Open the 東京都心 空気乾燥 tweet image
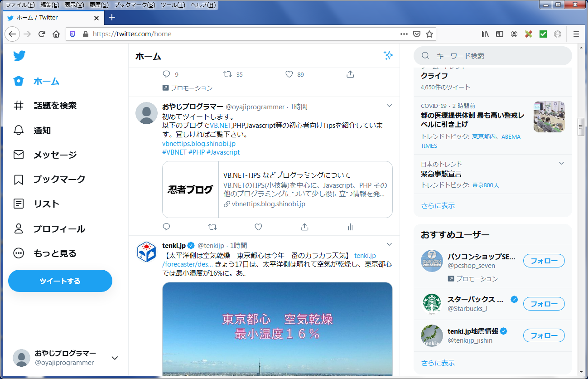Image resolution: width=588 pixels, height=379 pixels. [x=277, y=329]
